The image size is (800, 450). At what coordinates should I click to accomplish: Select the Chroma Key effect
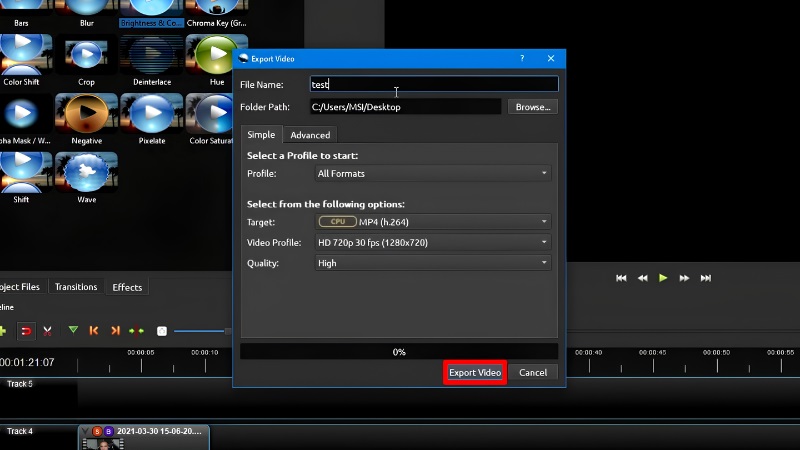(216, 9)
